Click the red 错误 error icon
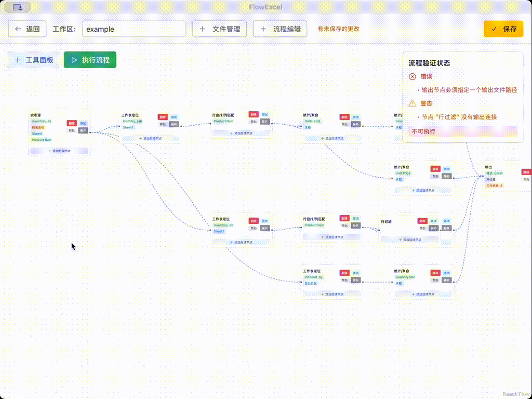The image size is (532, 399). tap(413, 76)
